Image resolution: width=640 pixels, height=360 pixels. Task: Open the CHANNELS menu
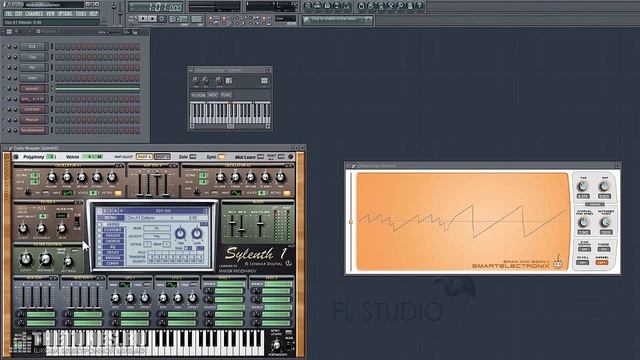(x=34, y=13)
